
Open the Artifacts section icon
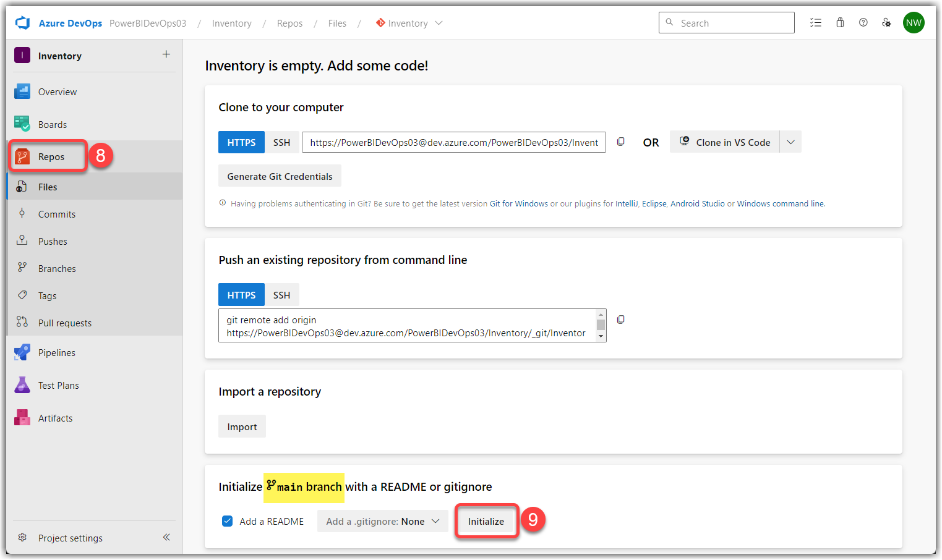pyautogui.click(x=22, y=418)
